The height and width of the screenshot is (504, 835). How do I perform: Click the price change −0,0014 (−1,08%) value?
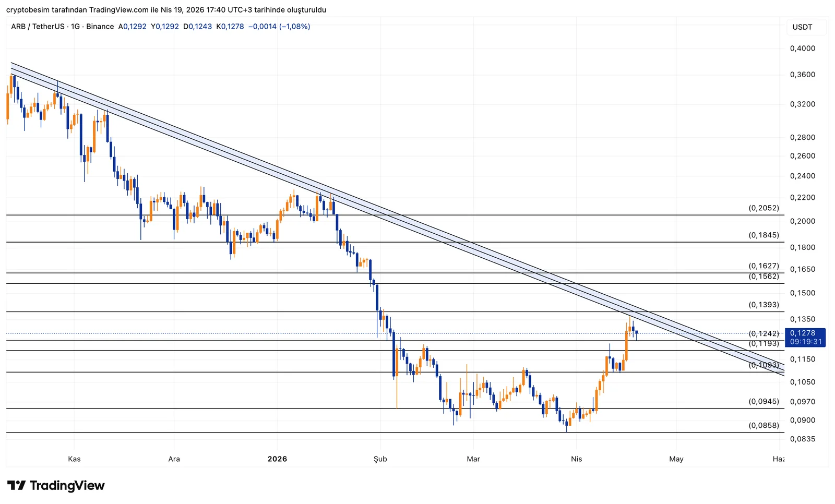pyautogui.click(x=279, y=27)
